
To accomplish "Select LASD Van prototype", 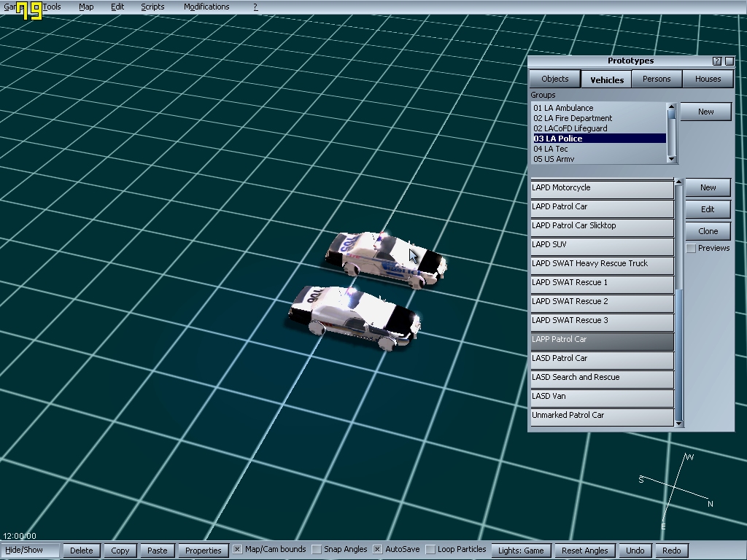I will pos(602,397).
